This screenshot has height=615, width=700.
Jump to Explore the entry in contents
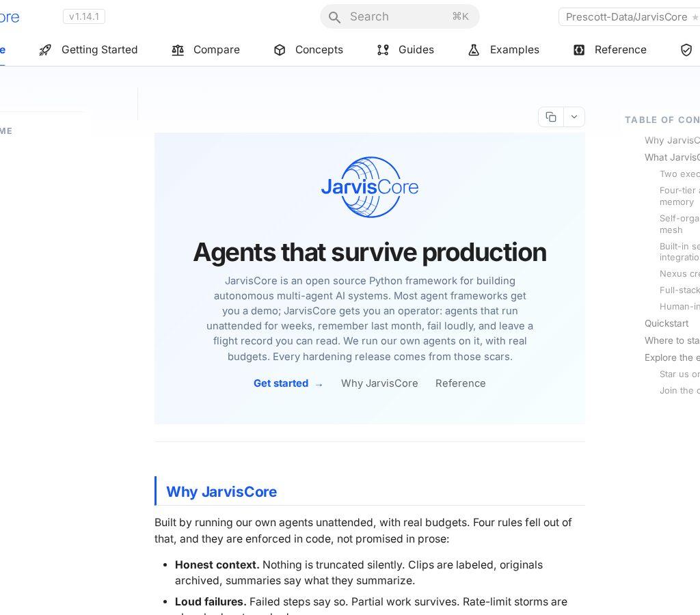[x=672, y=357]
